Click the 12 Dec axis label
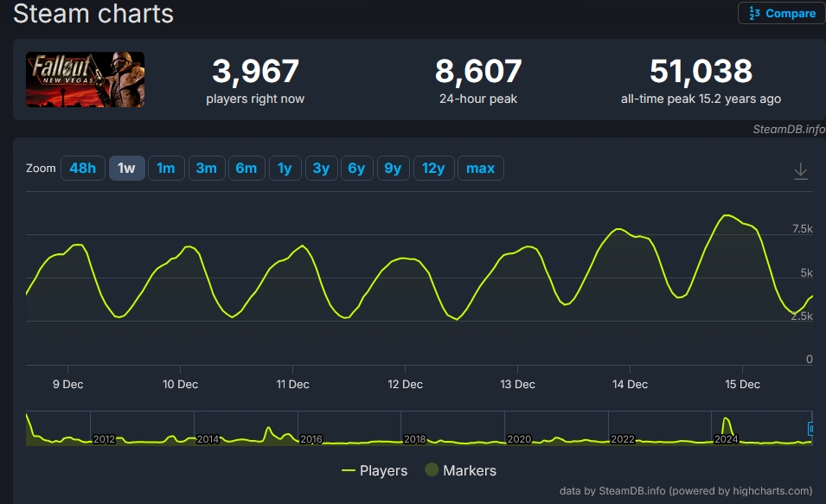The image size is (826, 504). click(405, 385)
